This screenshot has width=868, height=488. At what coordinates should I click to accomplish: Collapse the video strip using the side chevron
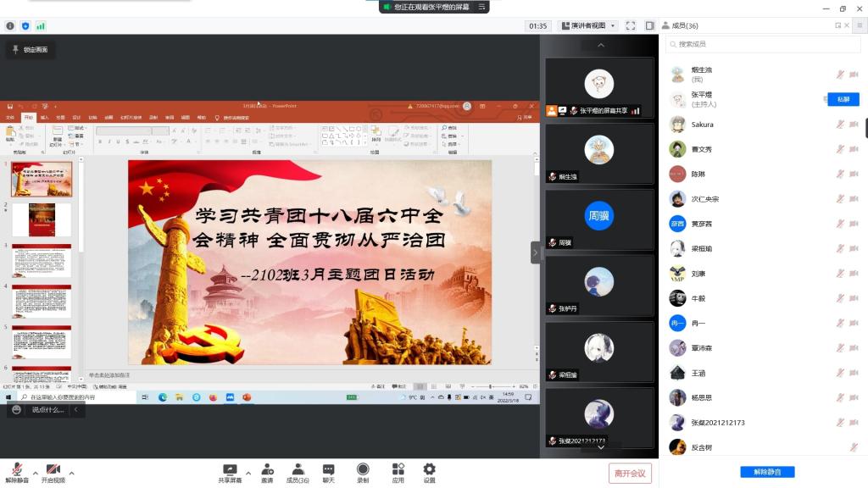point(536,252)
